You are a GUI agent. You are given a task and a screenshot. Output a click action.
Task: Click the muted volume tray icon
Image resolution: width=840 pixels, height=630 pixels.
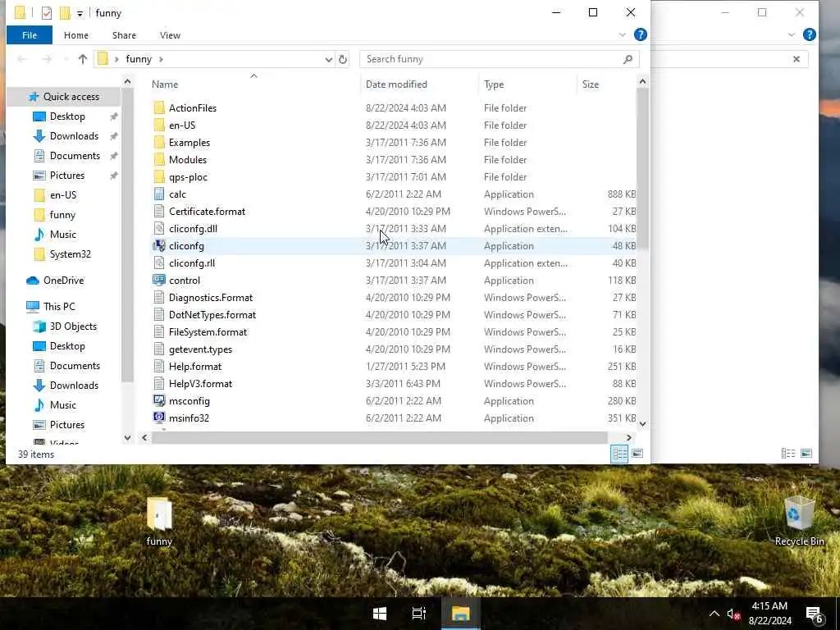click(733, 614)
